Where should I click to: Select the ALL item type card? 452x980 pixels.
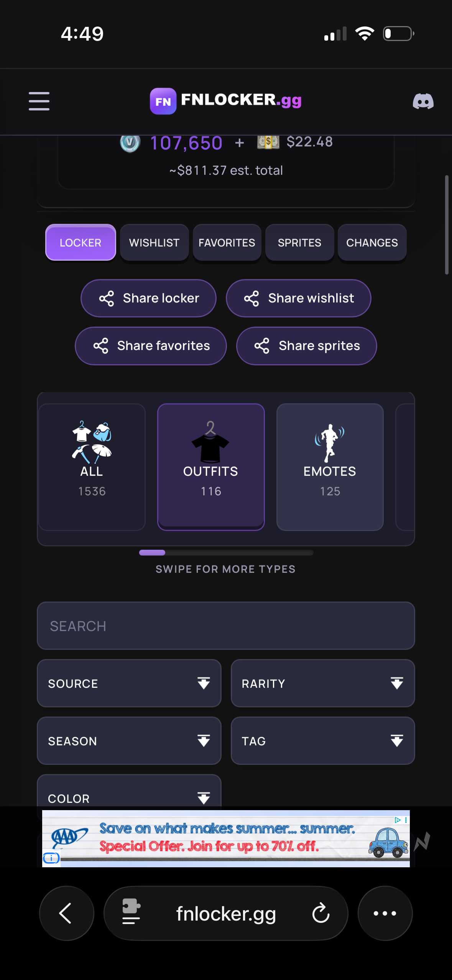(x=92, y=467)
